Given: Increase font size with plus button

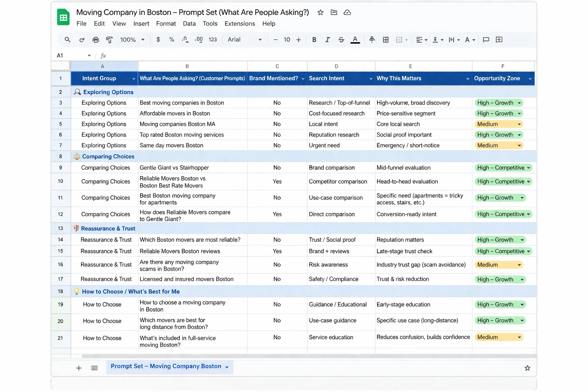Looking at the screenshot, I should (299, 40).
